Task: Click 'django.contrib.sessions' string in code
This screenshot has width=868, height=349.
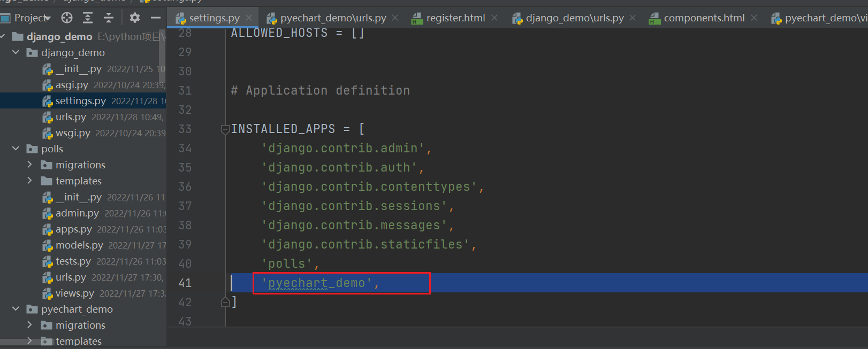Action: coord(354,206)
